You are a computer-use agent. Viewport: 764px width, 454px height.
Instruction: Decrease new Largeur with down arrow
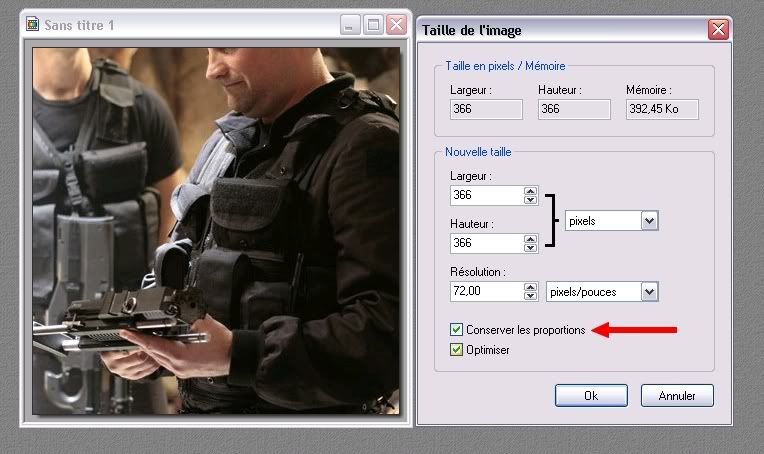coord(531,200)
